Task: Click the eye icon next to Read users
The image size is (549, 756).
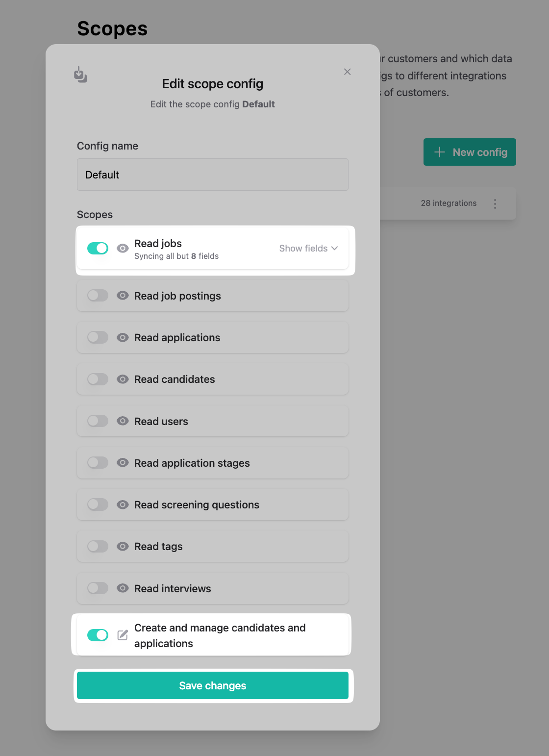Action: click(x=123, y=421)
